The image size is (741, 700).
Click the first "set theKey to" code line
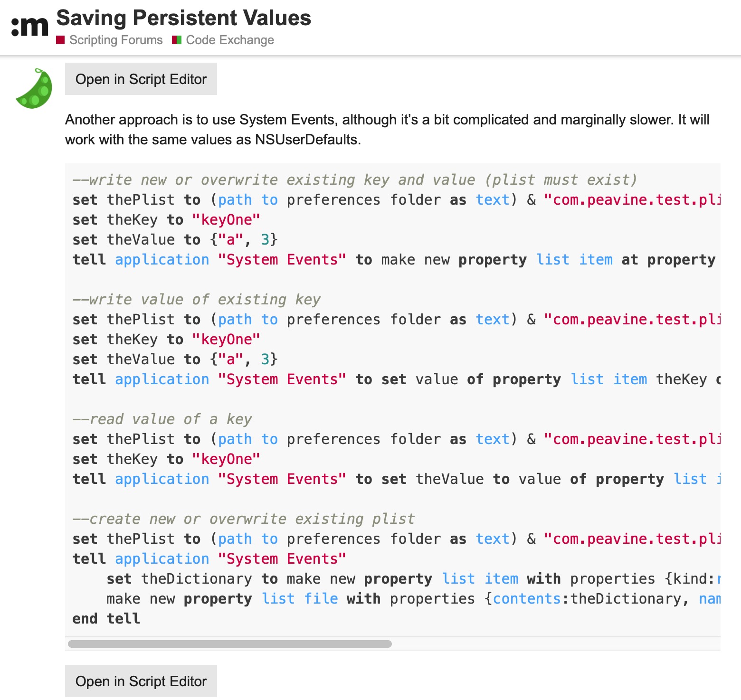pos(166,220)
